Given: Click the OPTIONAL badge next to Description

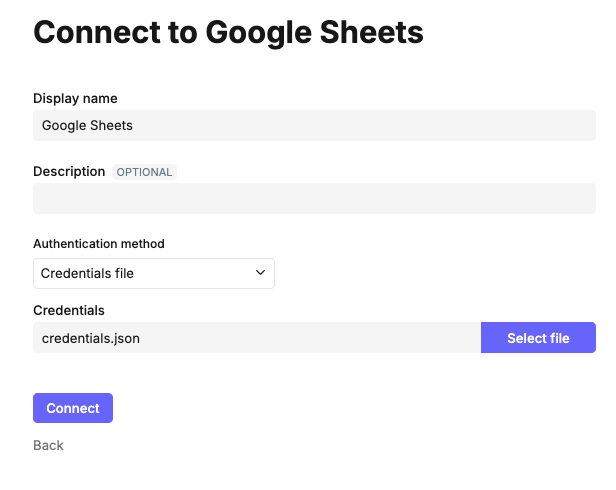Looking at the screenshot, I should [x=145, y=172].
